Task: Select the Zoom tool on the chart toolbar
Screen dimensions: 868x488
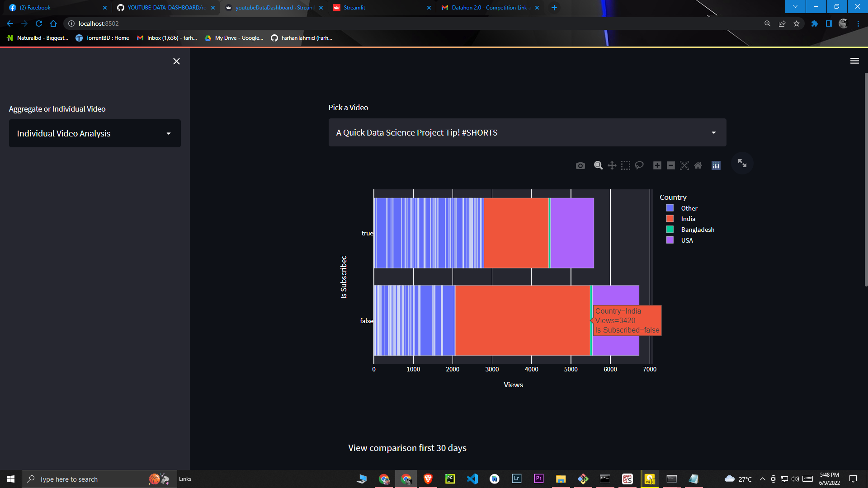Action: [x=598, y=165]
